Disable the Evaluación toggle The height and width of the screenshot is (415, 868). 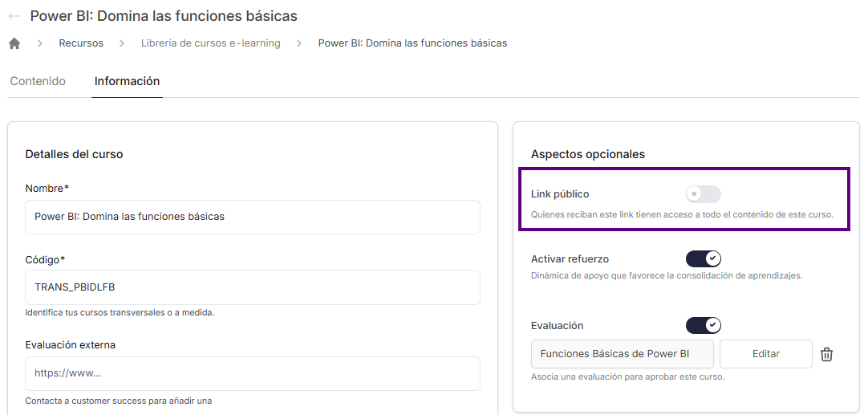pyautogui.click(x=703, y=325)
